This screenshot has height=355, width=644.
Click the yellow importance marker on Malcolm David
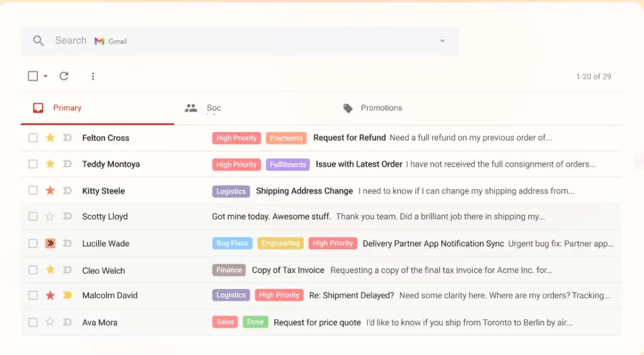tap(67, 295)
